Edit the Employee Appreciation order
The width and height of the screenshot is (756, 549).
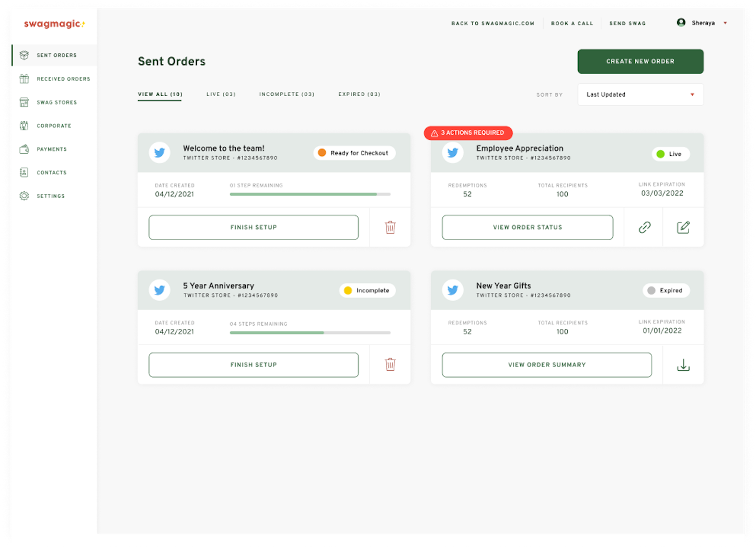[x=683, y=227]
